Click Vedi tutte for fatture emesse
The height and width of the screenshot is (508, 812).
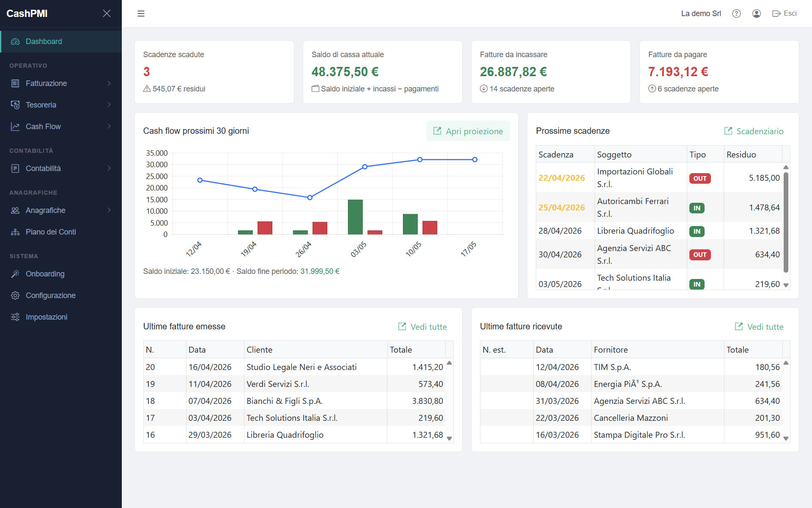[x=422, y=327]
